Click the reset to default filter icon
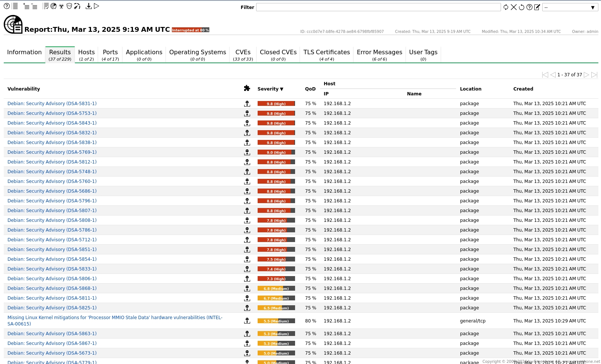 (522, 7)
